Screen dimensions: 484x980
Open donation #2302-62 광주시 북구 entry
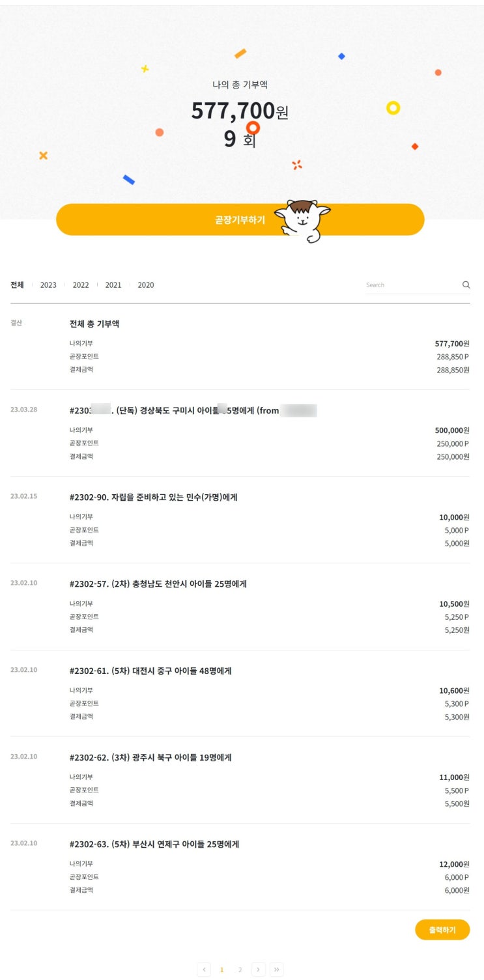[150, 757]
